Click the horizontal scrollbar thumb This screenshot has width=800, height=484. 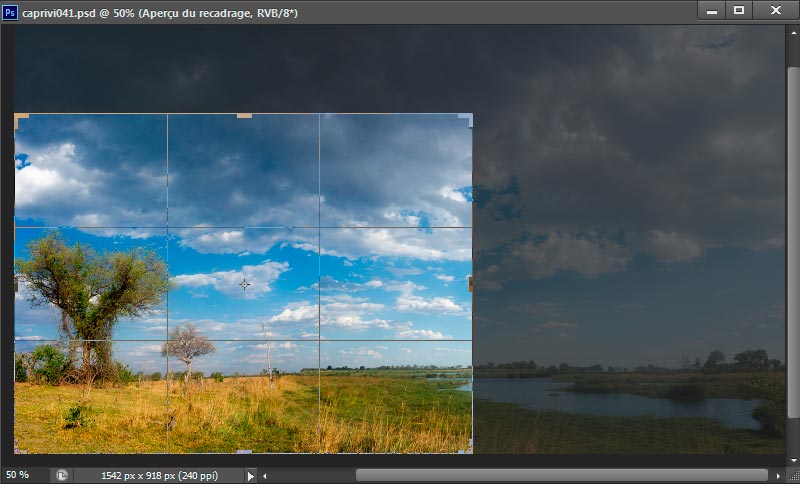560,475
